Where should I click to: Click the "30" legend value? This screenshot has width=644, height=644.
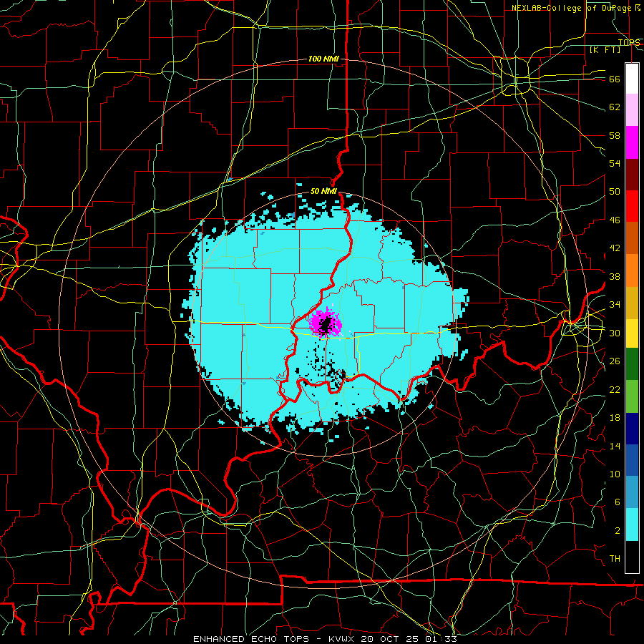[x=615, y=333]
